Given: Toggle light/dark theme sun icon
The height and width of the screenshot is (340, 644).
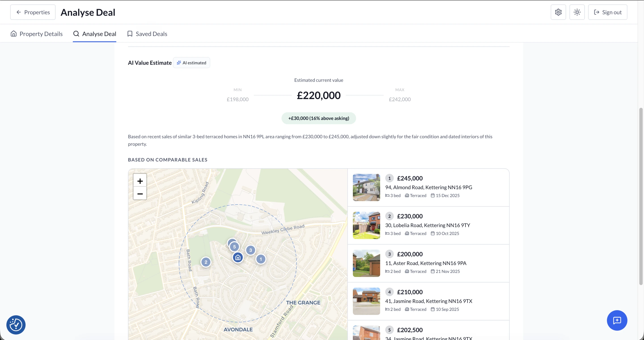Looking at the screenshot, I should pyautogui.click(x=577, y=12).
